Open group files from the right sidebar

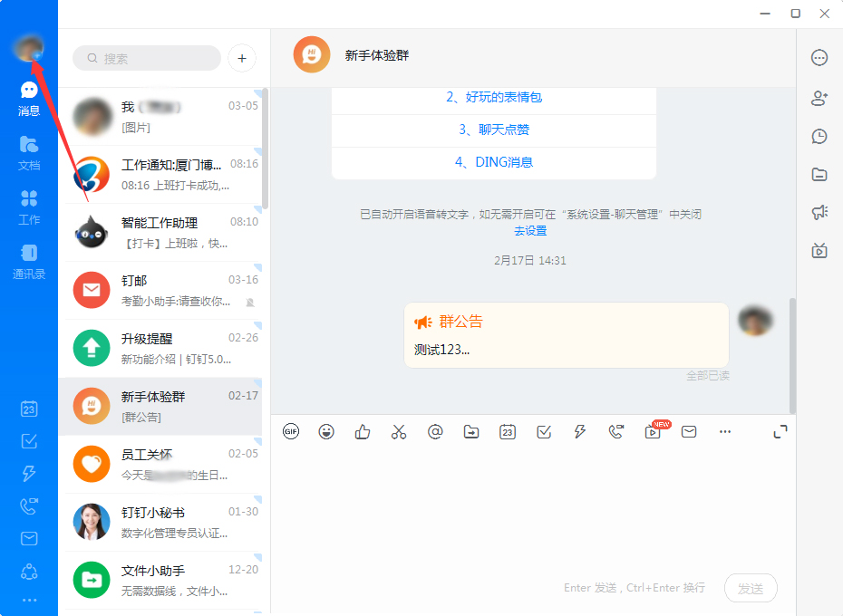point(819,174)
